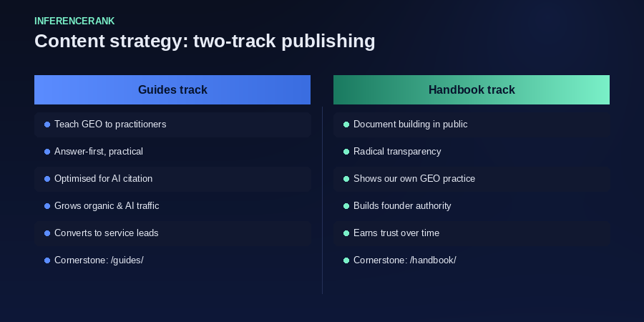Click 'Cornerstone: /guides/' text
Viewport: 644px width, 322px height.
pos(99,260)
